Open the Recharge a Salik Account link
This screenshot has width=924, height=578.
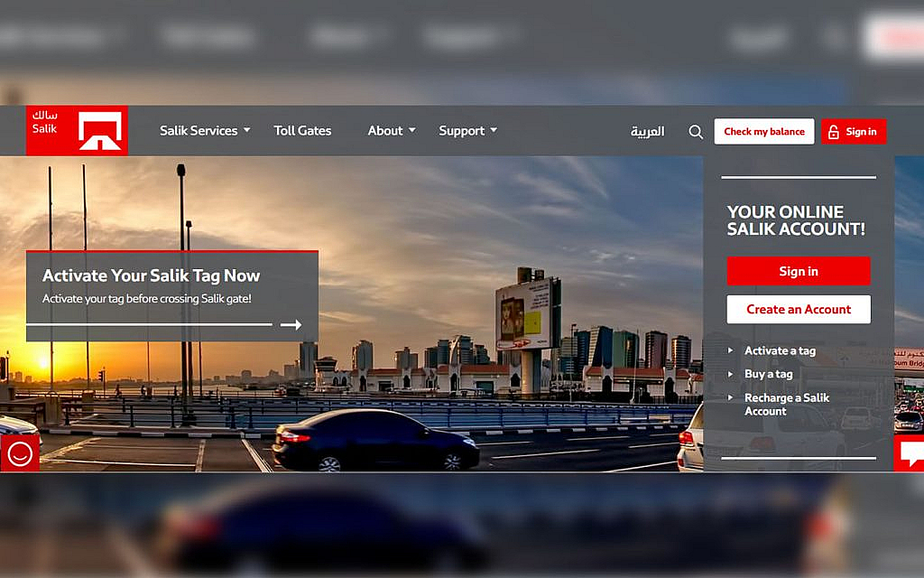click(x=786, y=405)
